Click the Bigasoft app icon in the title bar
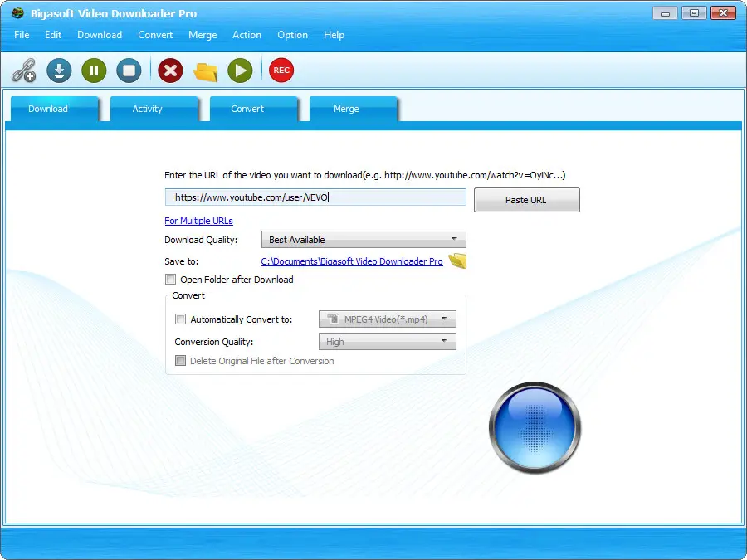Image resolution: width=747 pixels, height=560 pixels. pyautogui.click(x=17, y=12)
